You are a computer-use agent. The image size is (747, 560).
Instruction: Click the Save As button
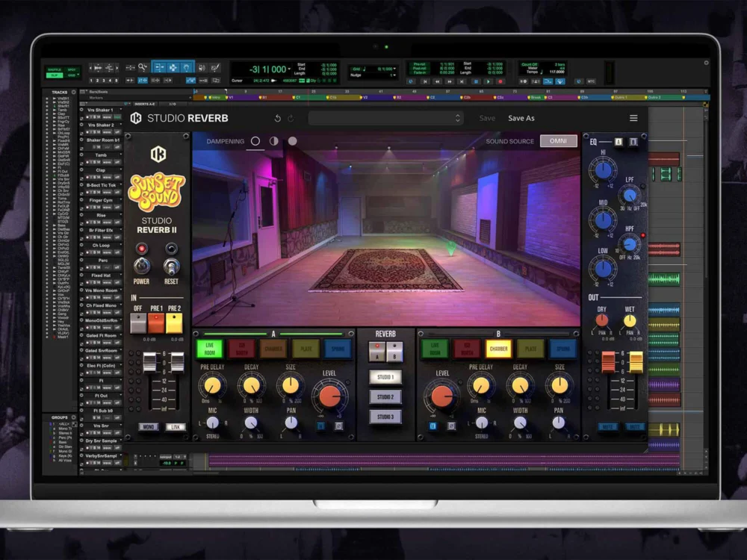[x=521, y=118]
